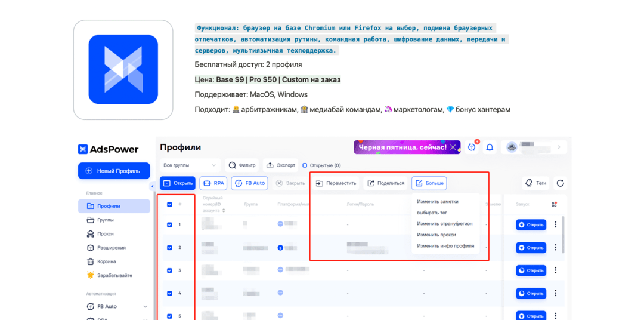Toggle checkbox for profile row 3
644x320 pixels.
(x=169, y=270)
